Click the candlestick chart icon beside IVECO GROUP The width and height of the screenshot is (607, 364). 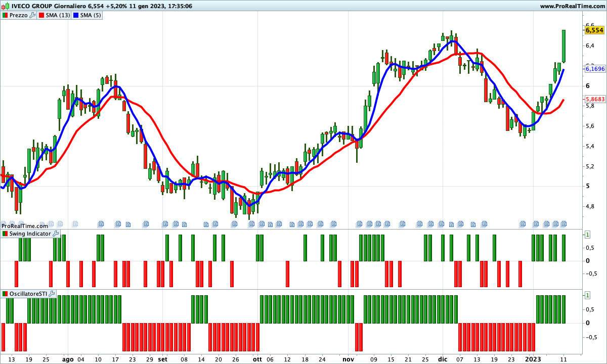5,6
